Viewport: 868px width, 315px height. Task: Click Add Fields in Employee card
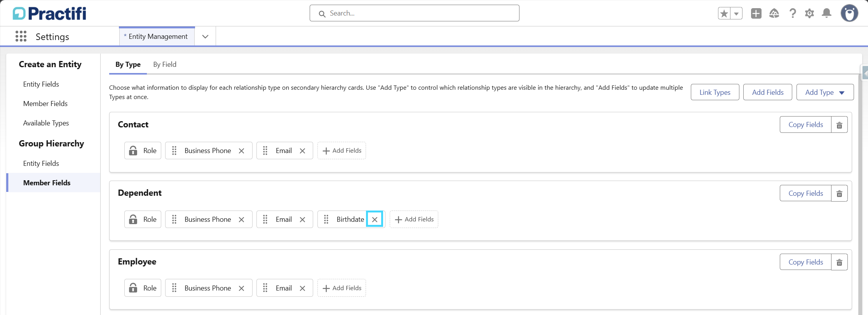pos(342,288)
